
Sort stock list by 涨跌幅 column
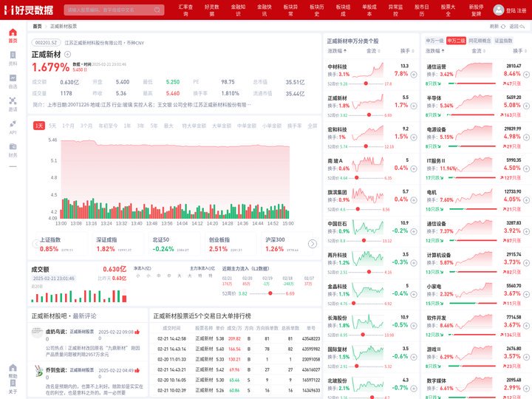(337, 51)
